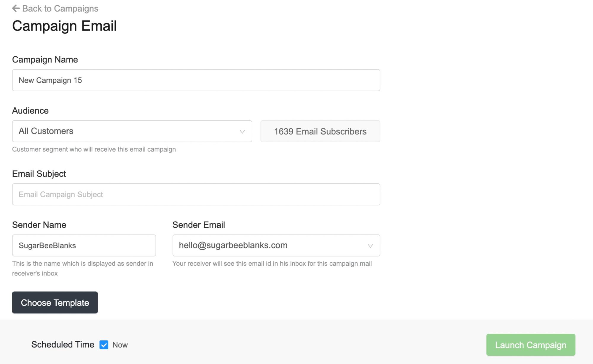This screenshot has height=364, width=593.
Task: Click the Choose Template button
Action: (x=55, y=302)
